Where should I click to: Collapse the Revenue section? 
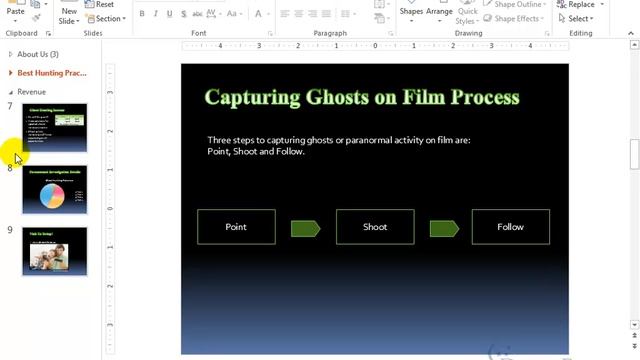point(11,92)
